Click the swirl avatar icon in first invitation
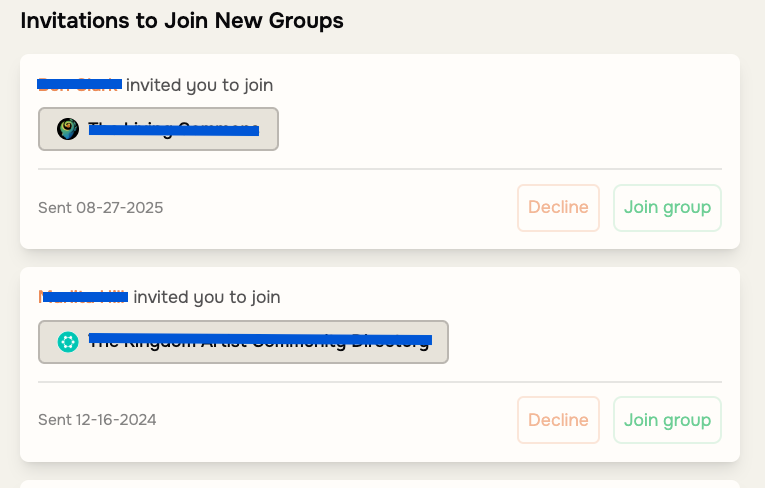 point(68,129)
